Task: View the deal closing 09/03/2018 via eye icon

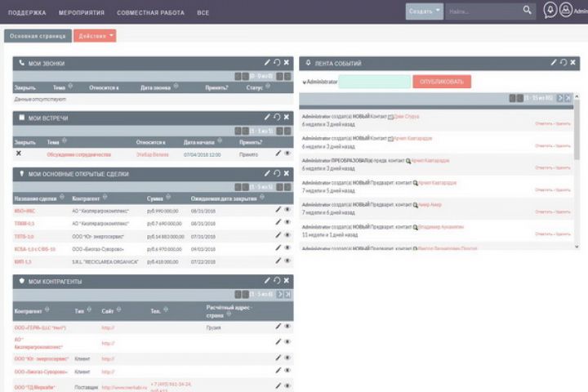Action: click(287, 248)
